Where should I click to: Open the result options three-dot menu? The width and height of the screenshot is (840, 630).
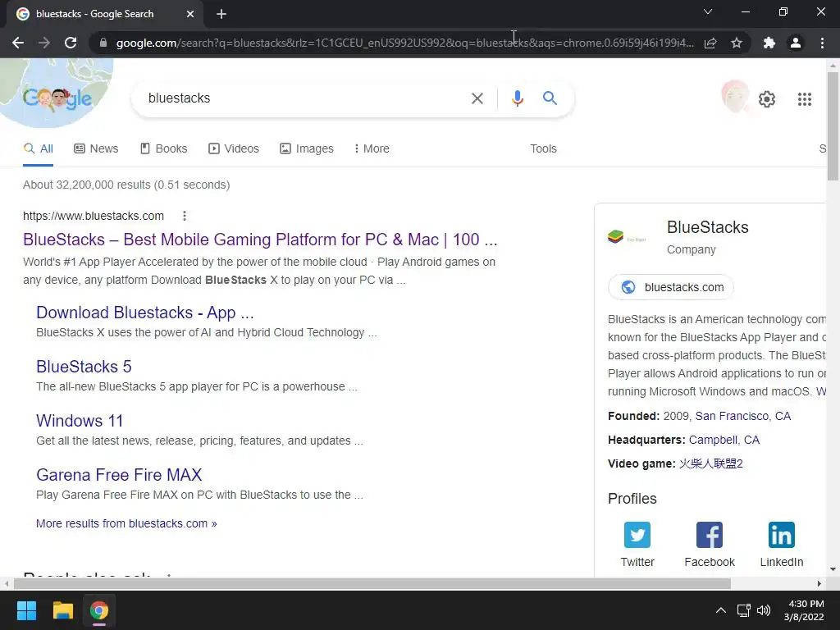coord(185,216)
